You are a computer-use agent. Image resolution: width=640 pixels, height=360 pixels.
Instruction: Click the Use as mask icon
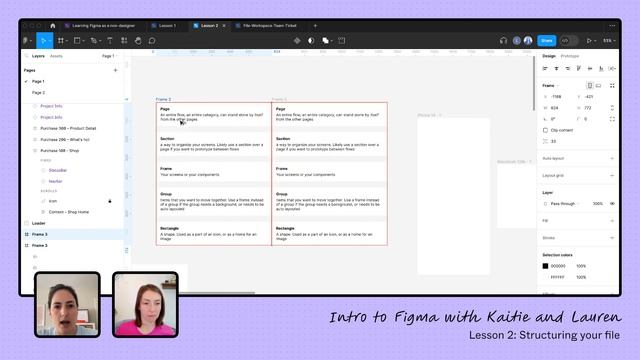(x=311, y=41)
